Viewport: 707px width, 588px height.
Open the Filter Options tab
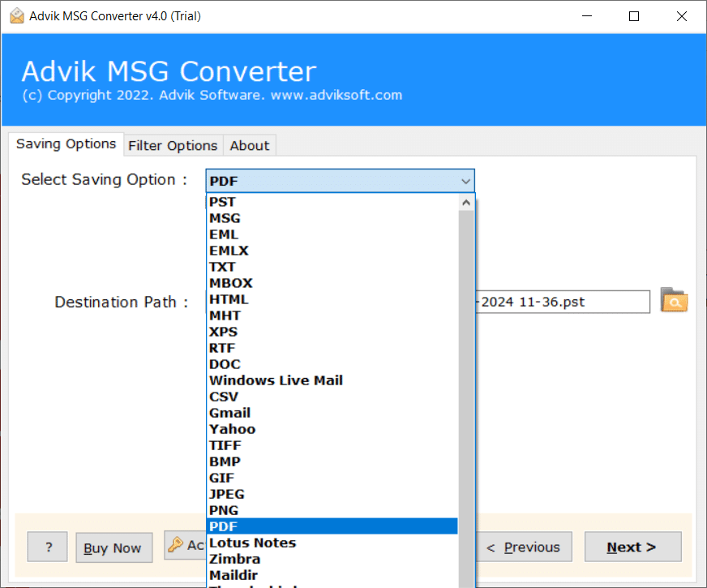pos(173,146)
